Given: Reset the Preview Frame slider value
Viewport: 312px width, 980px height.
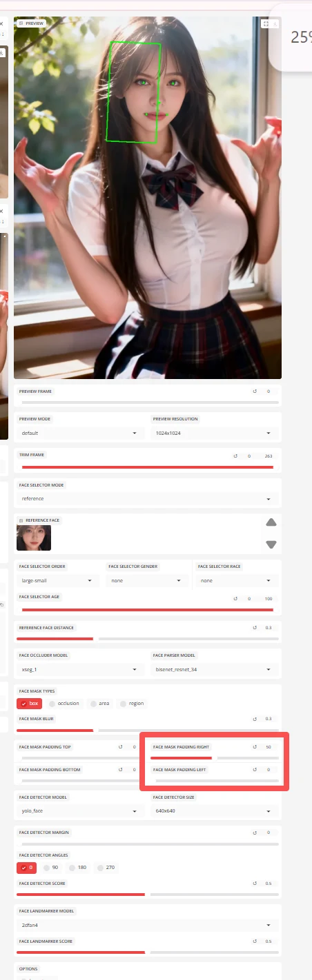Looking at the screenshot, I should point(255,391).
